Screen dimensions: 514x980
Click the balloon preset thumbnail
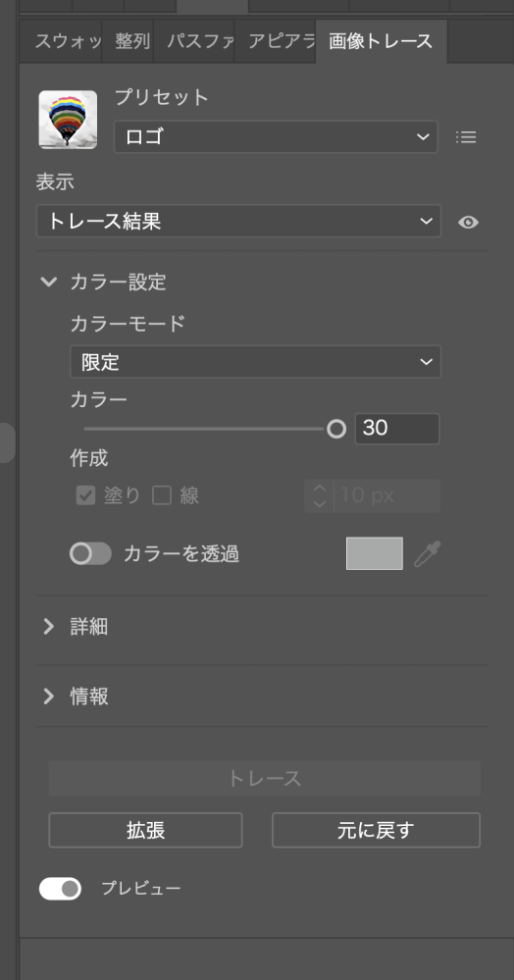(x=68, y=120)
